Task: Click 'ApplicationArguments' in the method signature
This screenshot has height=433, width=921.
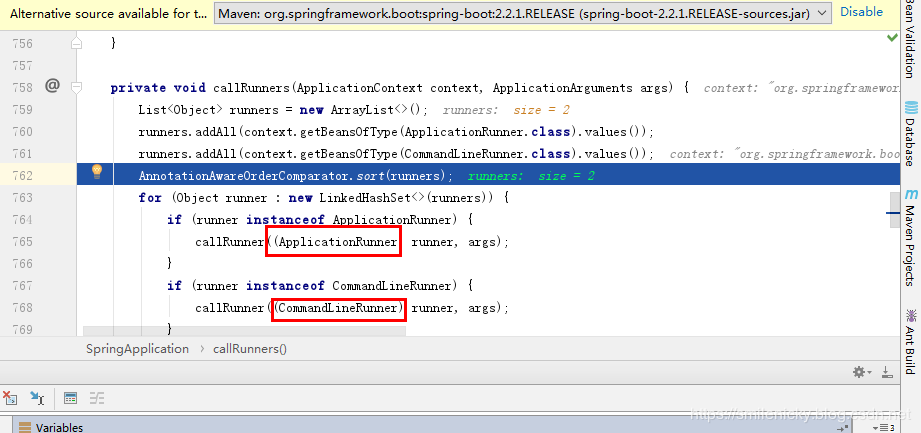Action: coord(565,88)
